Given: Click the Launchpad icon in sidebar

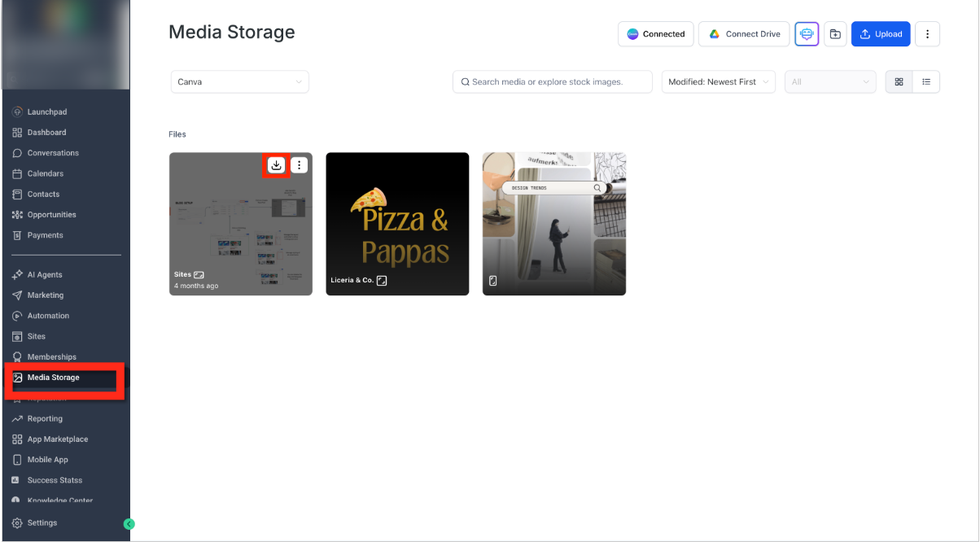Looking at the screenshot, I should point(17,111).
